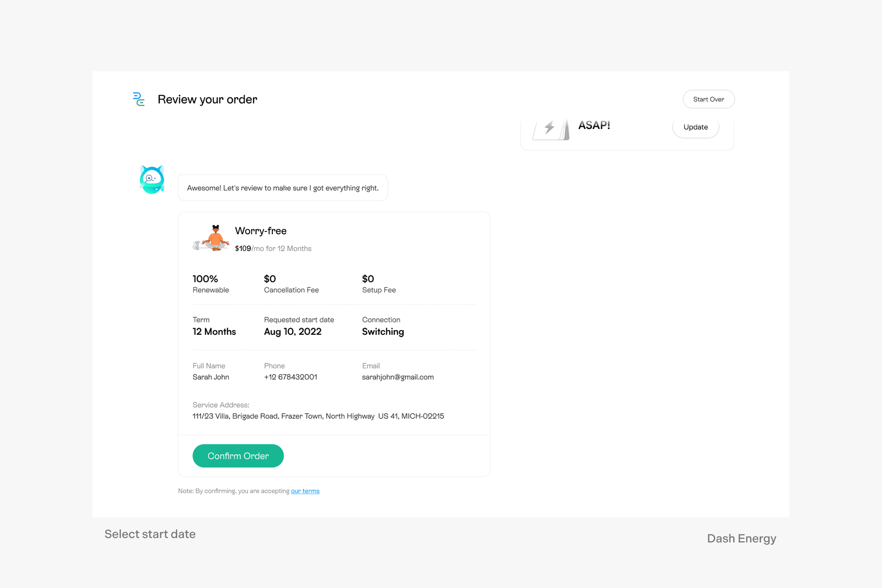This screenshot has height=588, width=882.
Task: Click the Dash Energy logo icon
Action: tap(139, 99)
